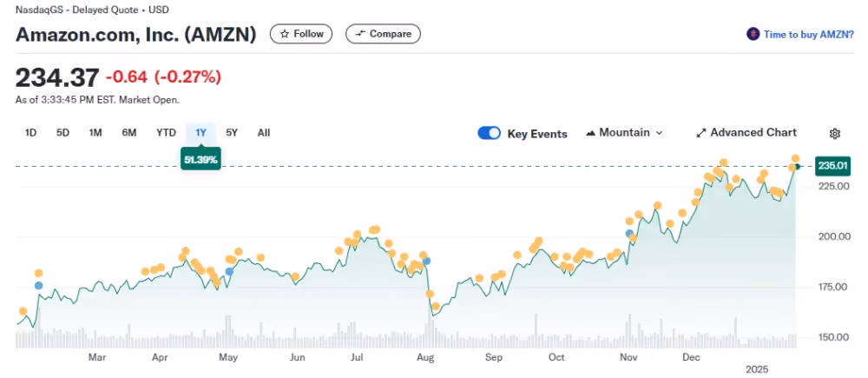Image resolution: width=868 pixels, height=378 pixels.
Task: Click the market open timestamp text
Action: click(97, 100)
